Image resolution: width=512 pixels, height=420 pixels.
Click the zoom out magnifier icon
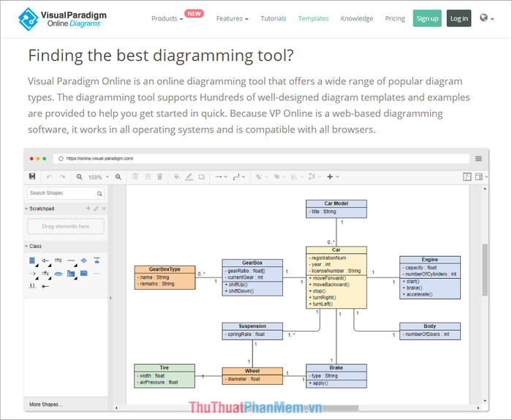pyautogui.click(x=79, y=176)
